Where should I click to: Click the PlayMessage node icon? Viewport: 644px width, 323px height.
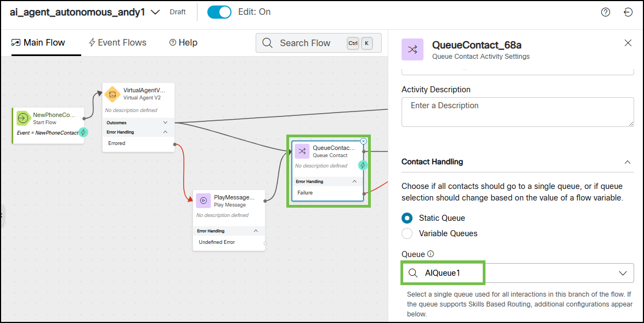[x=203, y=201]
